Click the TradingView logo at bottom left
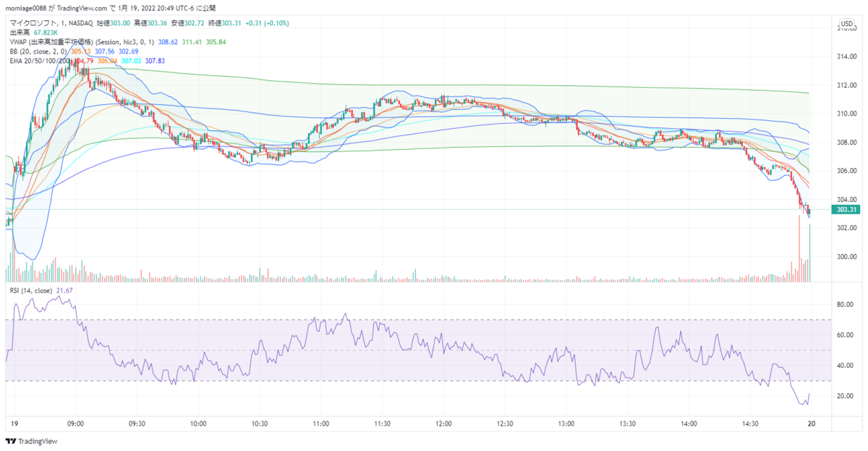This screenshot has width=868, height=451. (x=31, y=441)
